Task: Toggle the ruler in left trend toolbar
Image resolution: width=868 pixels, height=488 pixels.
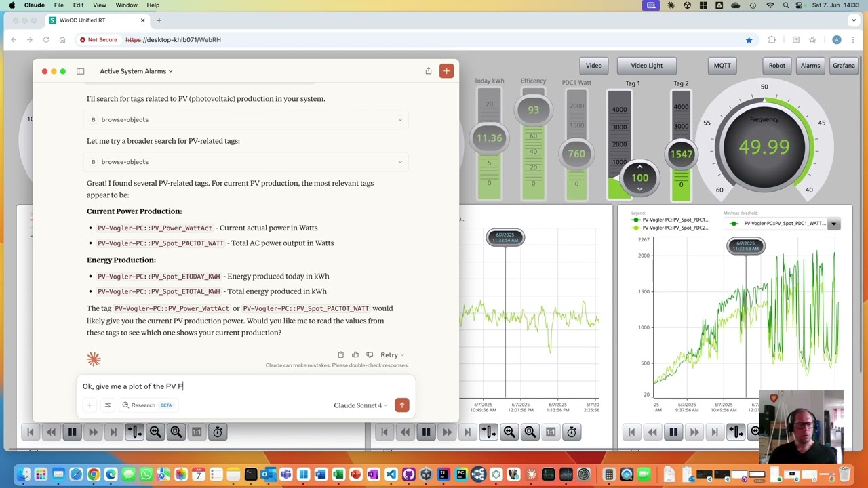Action: (134, 432)
